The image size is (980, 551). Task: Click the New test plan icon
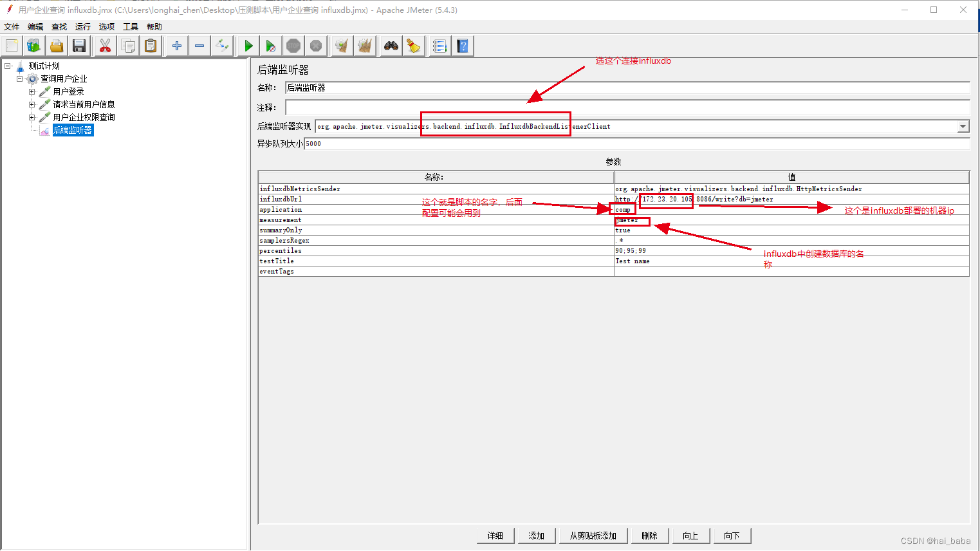click(x=12, y=46)
